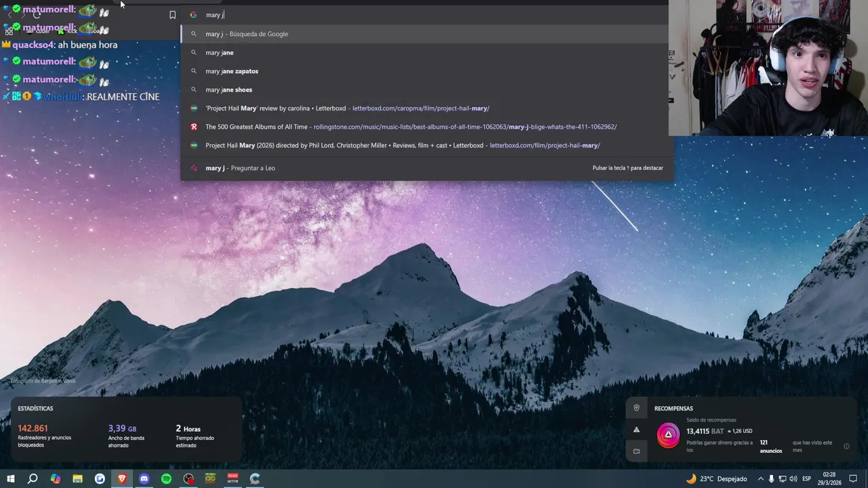Open Voicemeeter from the taskbar
Image resolution: width=868 pixels, height=488 pixels.
pyautogui.click(x=233, y=479)
